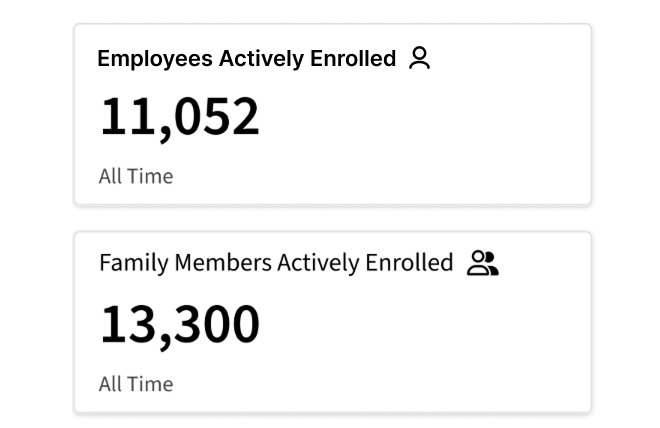Click "Enrolled" in the Family Members card heading
Viewport: 660px width, 428px height.
pos(409,263)
